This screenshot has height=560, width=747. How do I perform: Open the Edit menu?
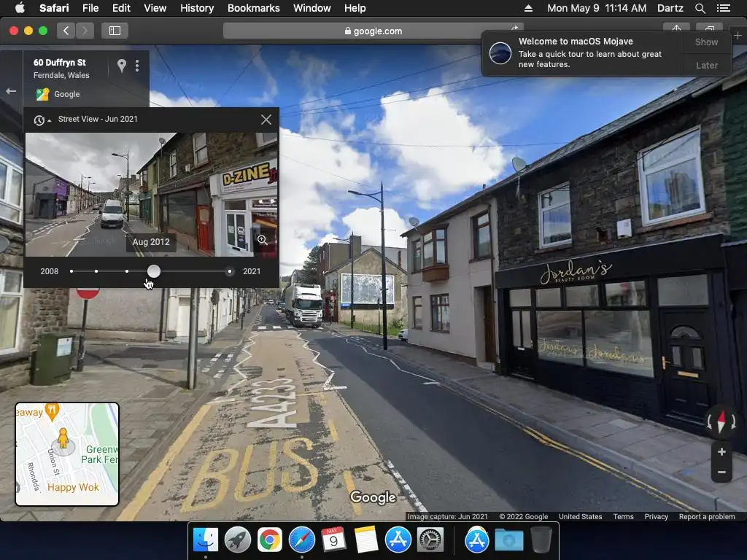point(121,8)
